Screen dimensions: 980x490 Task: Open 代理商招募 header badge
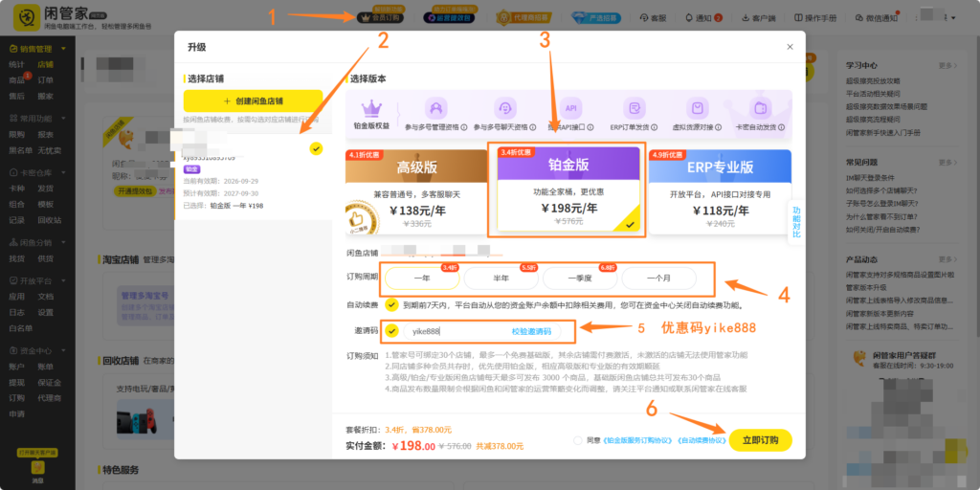[525, 17]
